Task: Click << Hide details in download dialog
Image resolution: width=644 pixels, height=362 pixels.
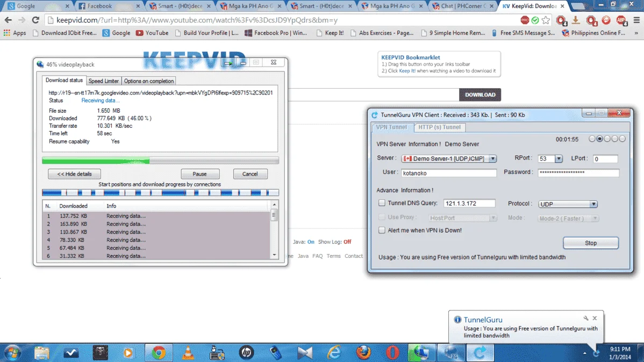Action: click(x=74, y=174)
